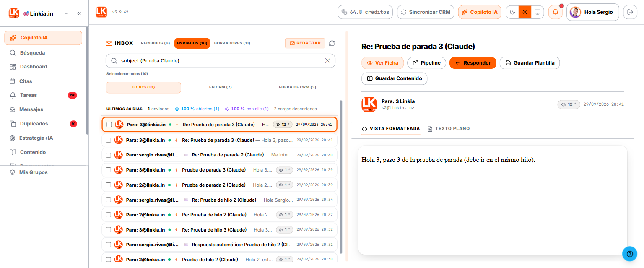Open Hola Sergio user menu

coord(592,12)
